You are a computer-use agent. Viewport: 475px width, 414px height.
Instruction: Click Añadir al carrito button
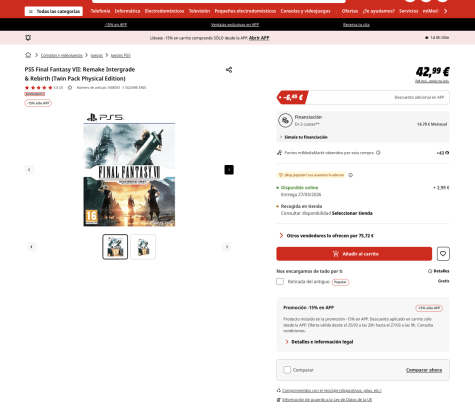[x=354, y=254]
